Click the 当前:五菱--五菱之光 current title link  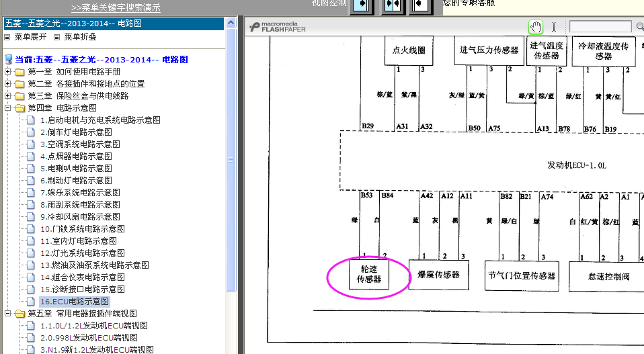(x=102, y=60)
